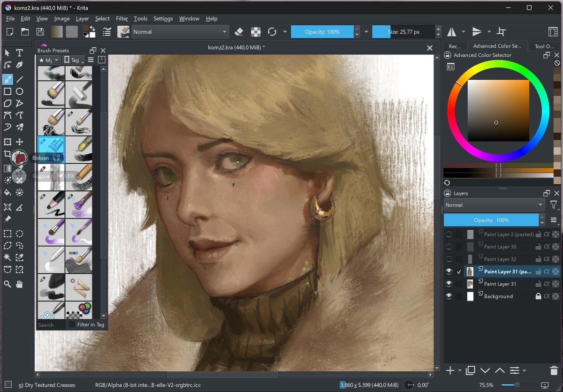This screenshot has width=563, height=392.
Task: Enable Filter in Tag checkbox
Action: coord(71,324)
